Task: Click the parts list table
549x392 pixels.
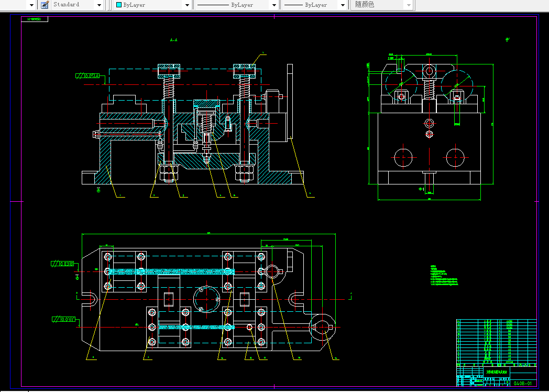Action: point(496,342)
